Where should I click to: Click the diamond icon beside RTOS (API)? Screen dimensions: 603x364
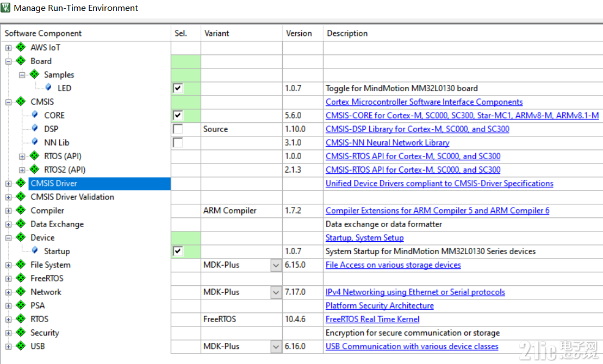(x=34, y=156)
